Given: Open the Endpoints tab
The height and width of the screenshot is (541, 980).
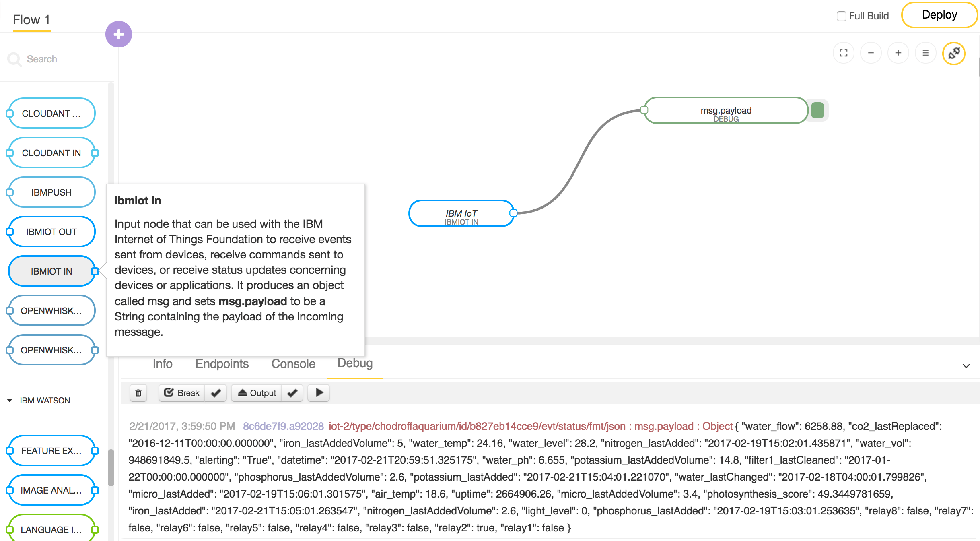Looking at the screenshot, I should pyautogui.click(x=222, y=364).
